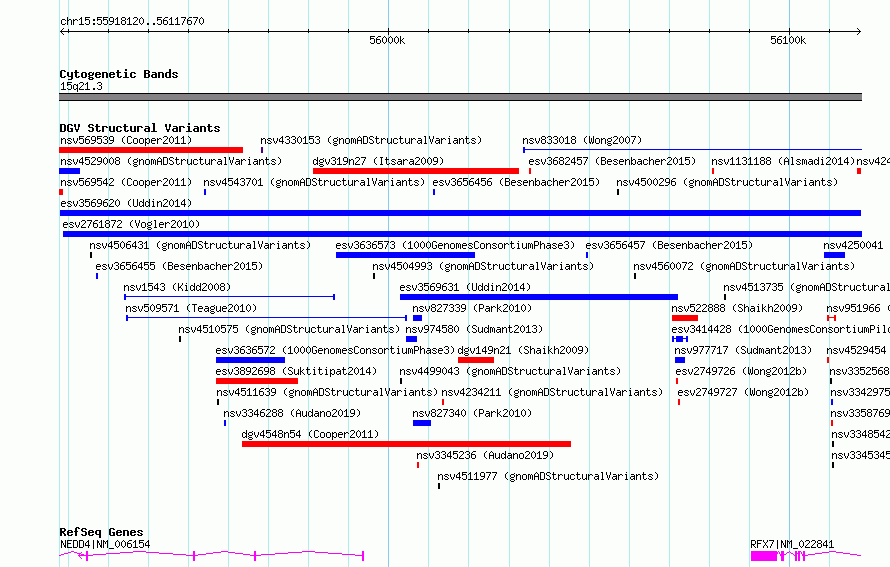Open nsv4234211 gnomAD variant label
This screenshot has width=890, height=567.
[x=552, y=392]
